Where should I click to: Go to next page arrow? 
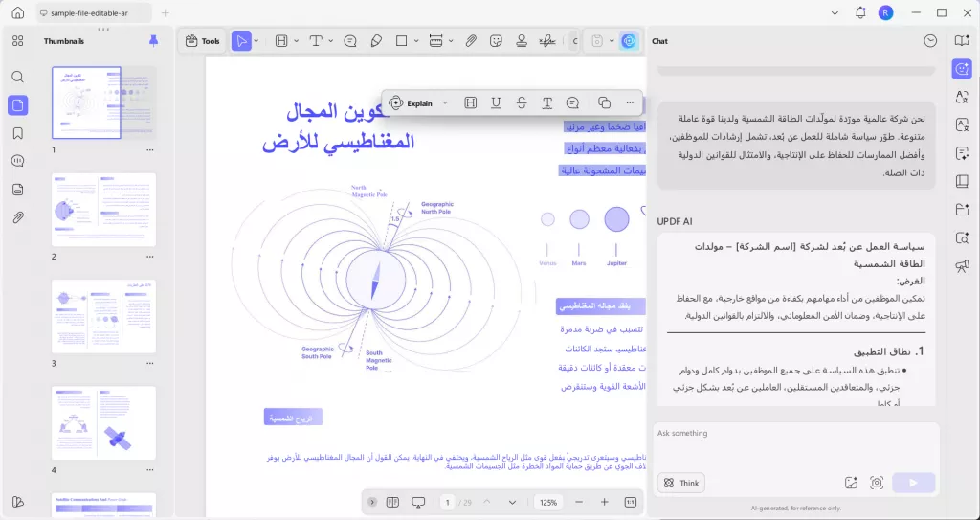(513, 502)
